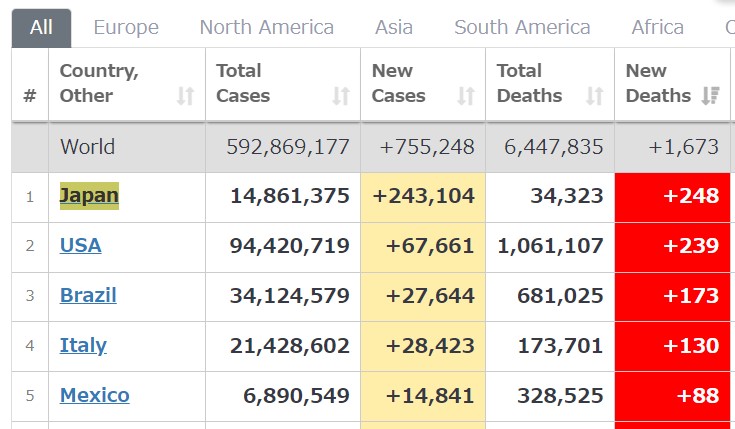Open the USA country link
Viewport: 735px width, 429px height.
coord(81,246)
